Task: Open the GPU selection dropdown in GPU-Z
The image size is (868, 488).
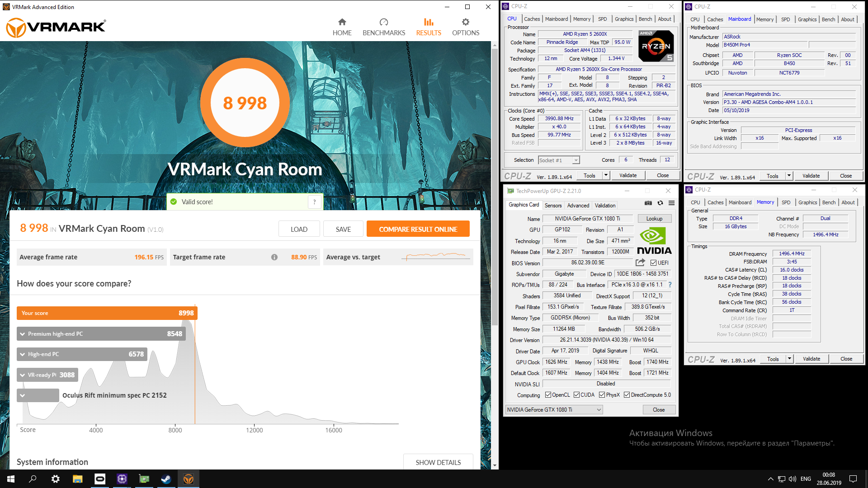Action: pos(554,410)
